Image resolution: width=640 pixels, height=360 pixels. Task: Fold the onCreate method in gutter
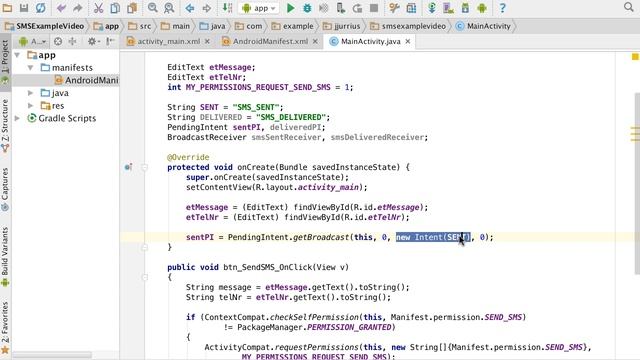coord(144,167)
